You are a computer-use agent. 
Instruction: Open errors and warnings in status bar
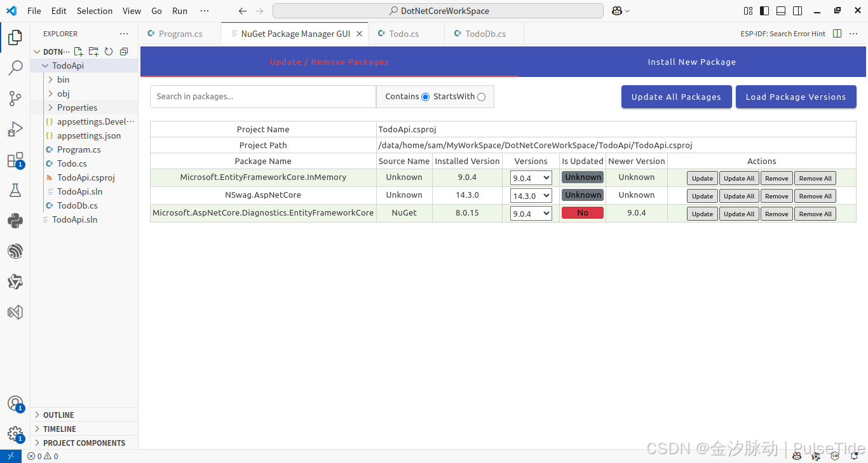[x=43, y=456]
